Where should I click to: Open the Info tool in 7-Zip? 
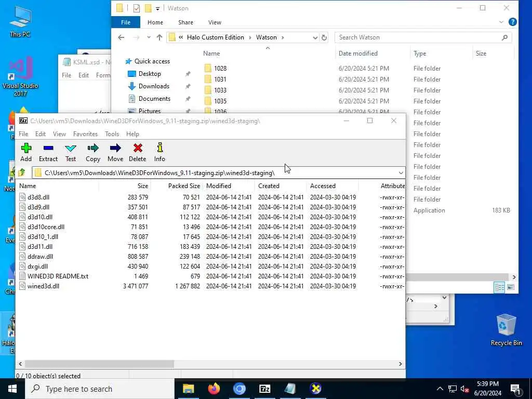click(159, 152)
